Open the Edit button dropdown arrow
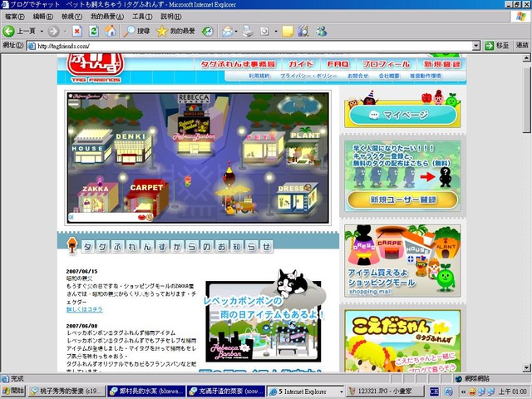Image resolution: width=532 pixels, height=399 pixels. click(x=276, y=32)
